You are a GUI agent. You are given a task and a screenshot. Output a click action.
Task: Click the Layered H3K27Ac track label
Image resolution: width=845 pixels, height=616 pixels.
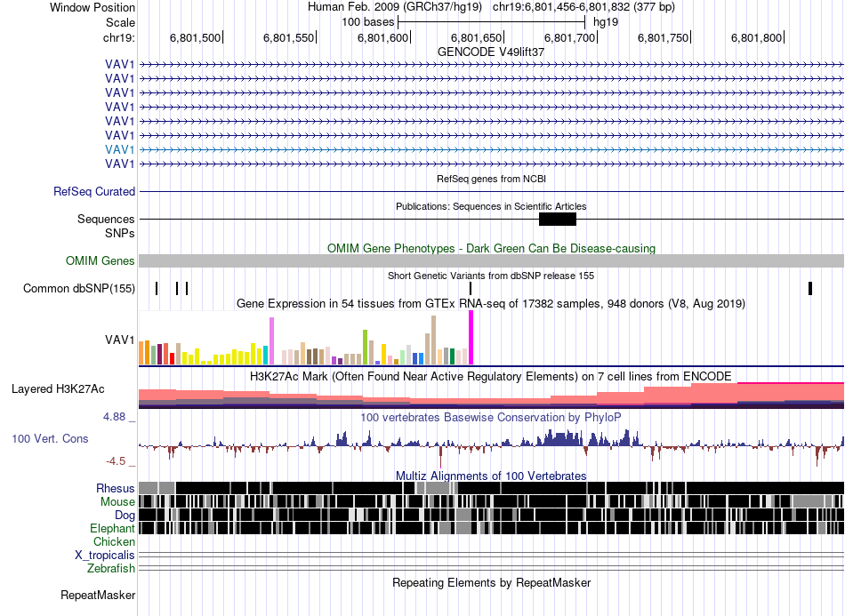point(58,388)
